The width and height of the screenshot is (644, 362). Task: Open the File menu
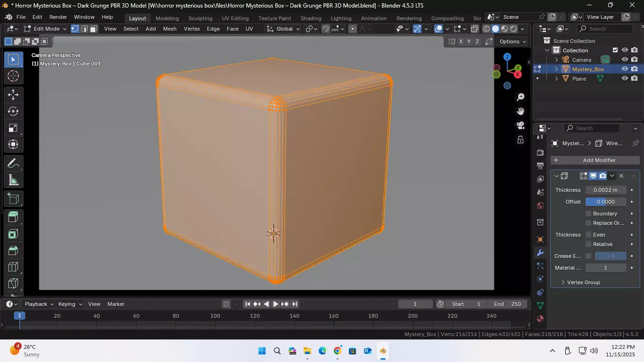(x=21, y=17)
